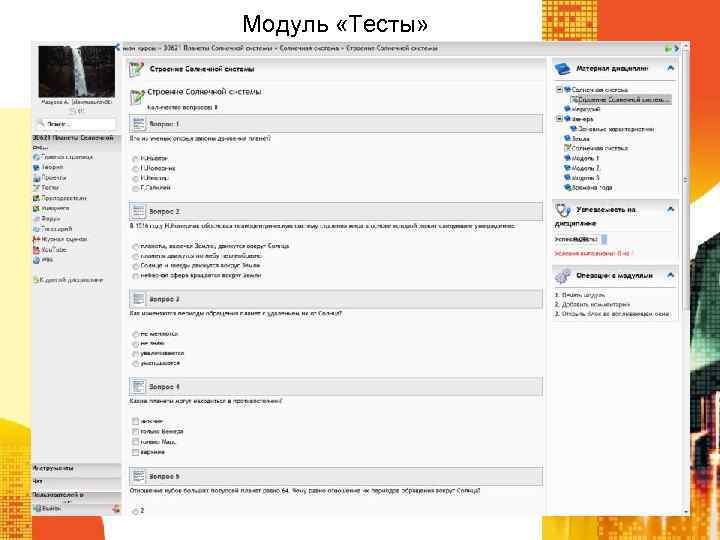Select the увеличиваются answer in Вопрос 3
This screenshot has height=540, width=720.
135,354
